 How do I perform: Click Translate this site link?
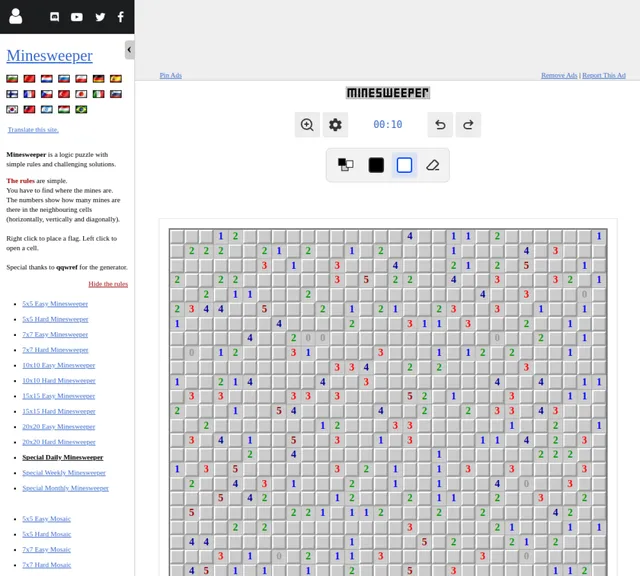33,130
